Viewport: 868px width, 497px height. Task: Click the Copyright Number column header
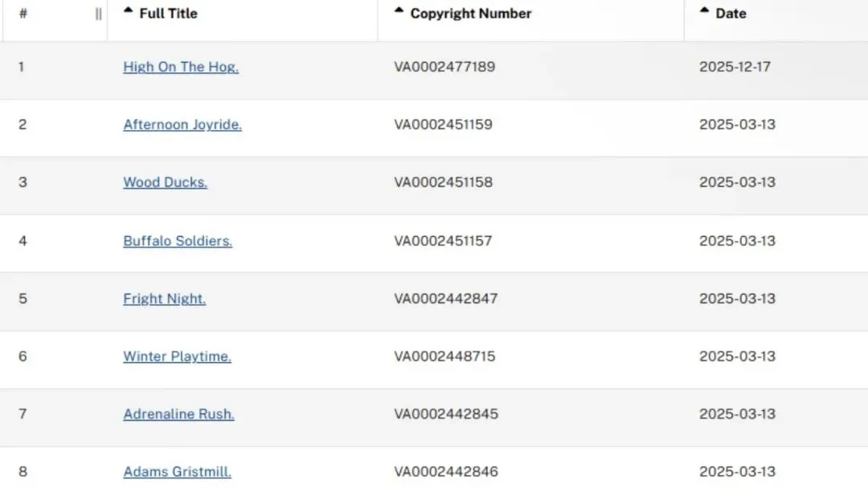coord(470,14)
